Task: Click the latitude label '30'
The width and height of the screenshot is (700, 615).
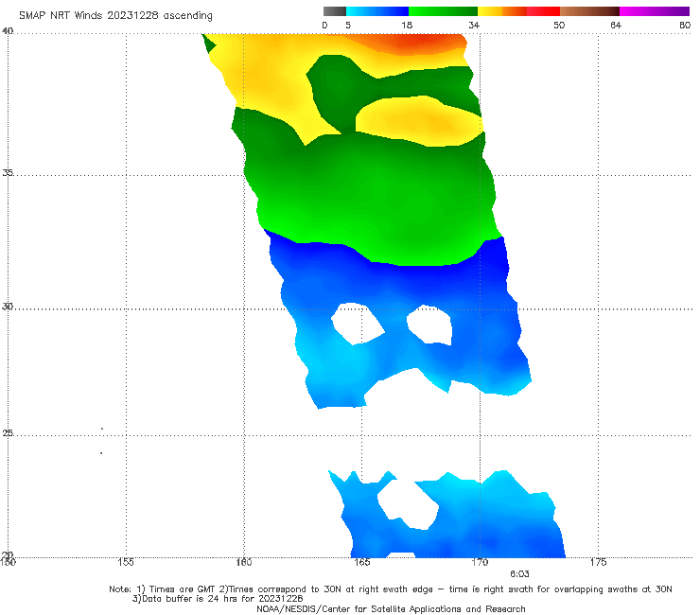Action: (8, 306)
